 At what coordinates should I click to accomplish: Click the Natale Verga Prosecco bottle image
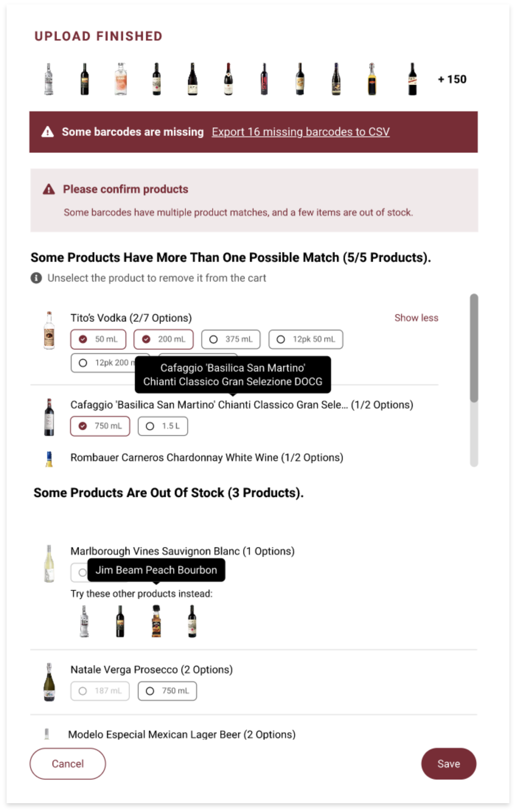pos(49,682)
